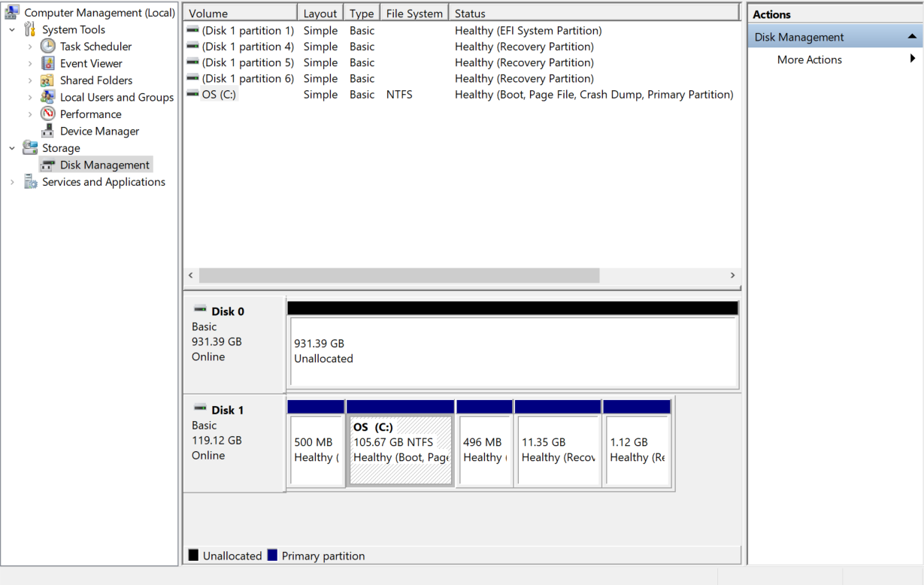
Task: Select the 11.35 GB recovery partition block
Action: (x=558, y=450)
